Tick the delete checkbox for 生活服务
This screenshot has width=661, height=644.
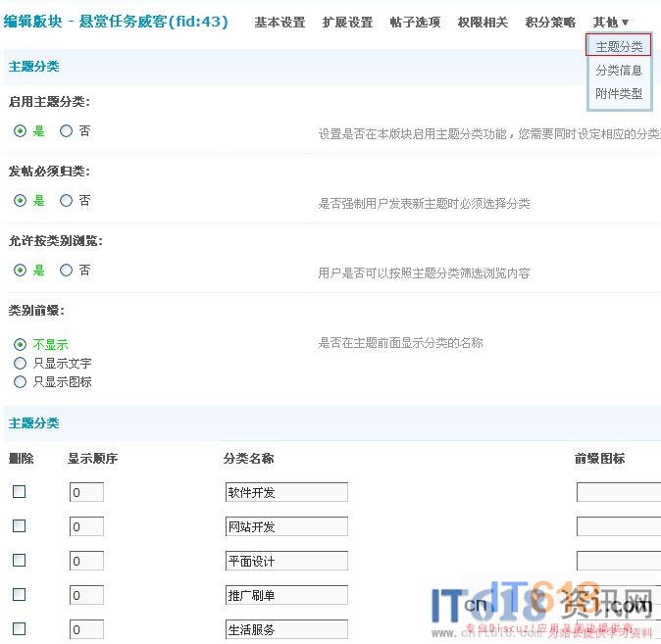tap(19, 629)
